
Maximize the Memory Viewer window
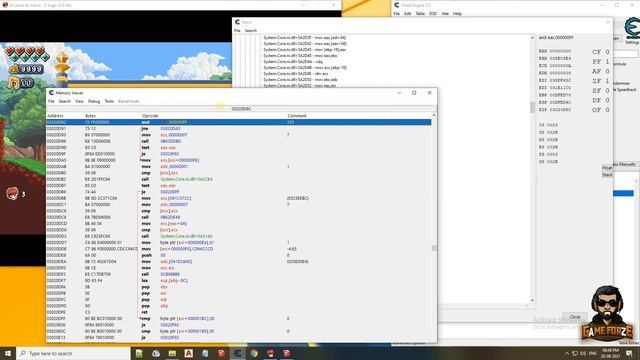point(414,93)
